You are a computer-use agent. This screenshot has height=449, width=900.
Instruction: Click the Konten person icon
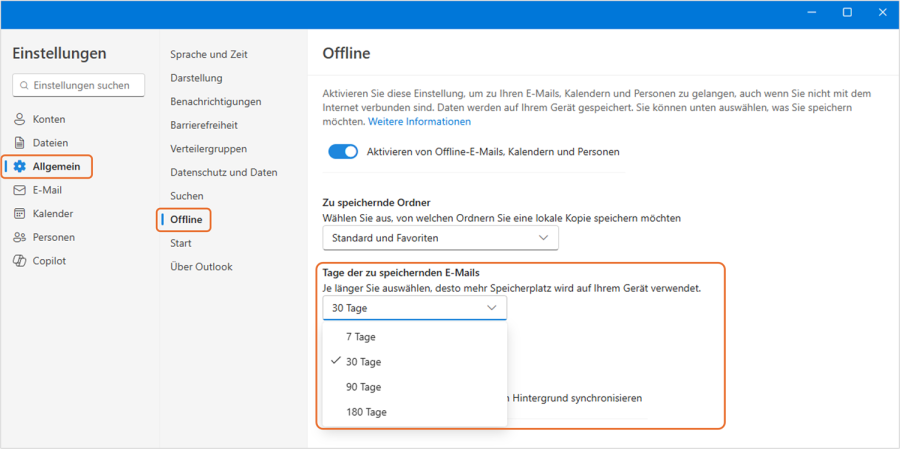(x=20, y=119)
